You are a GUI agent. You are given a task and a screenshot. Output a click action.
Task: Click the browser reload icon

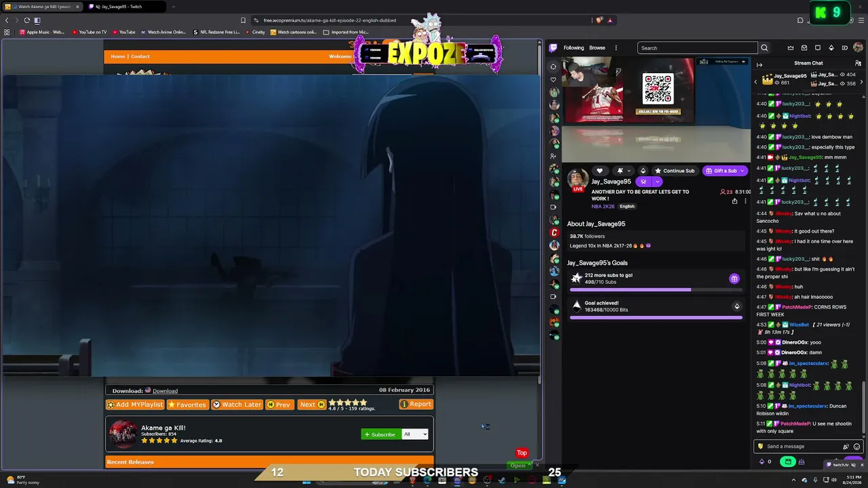(x=27, y=20)
